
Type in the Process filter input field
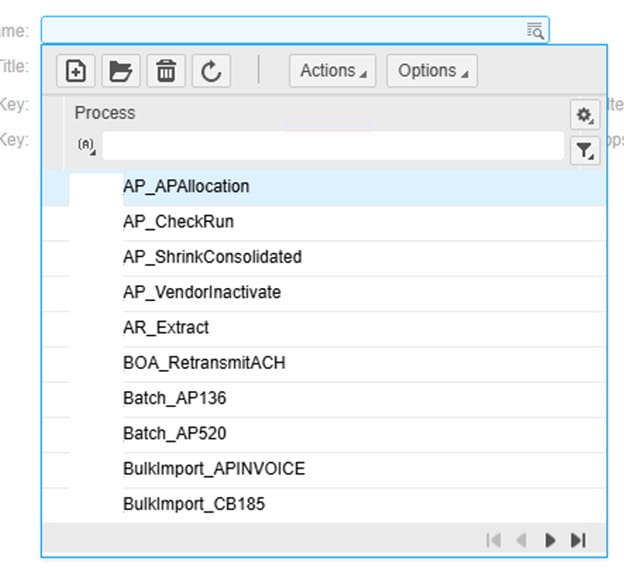(x=332, y=147)
